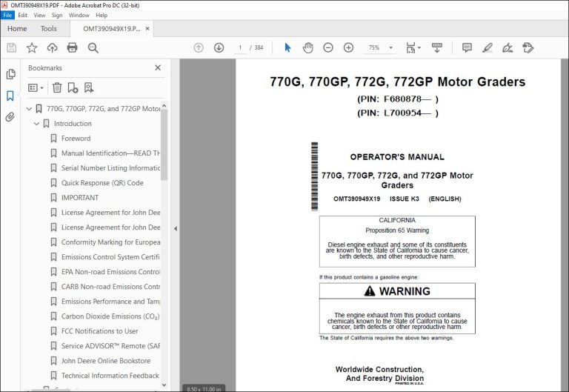Open CARB Non-road Emissions Control bookmark
Viewport: 569px width, 392px height.
click(x=110, y=287)
